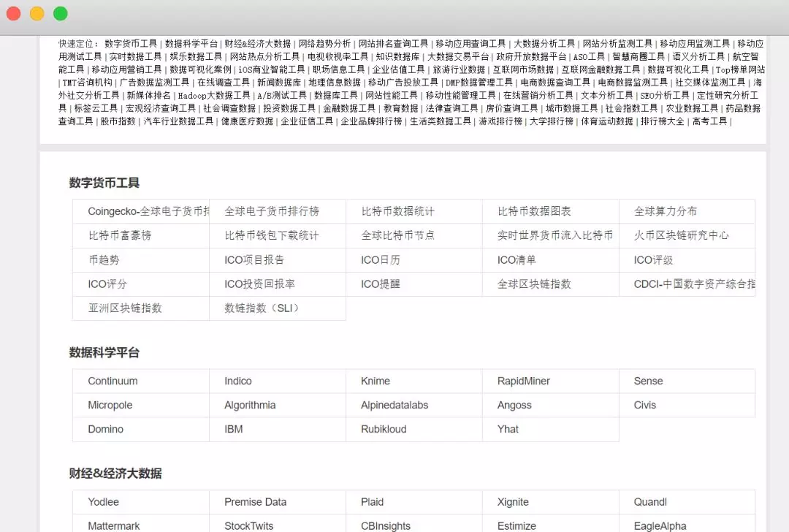This screenshot has width=789, height=532.
Task: Select 股市指数 in quick navigation
Action: coord(118,121)
